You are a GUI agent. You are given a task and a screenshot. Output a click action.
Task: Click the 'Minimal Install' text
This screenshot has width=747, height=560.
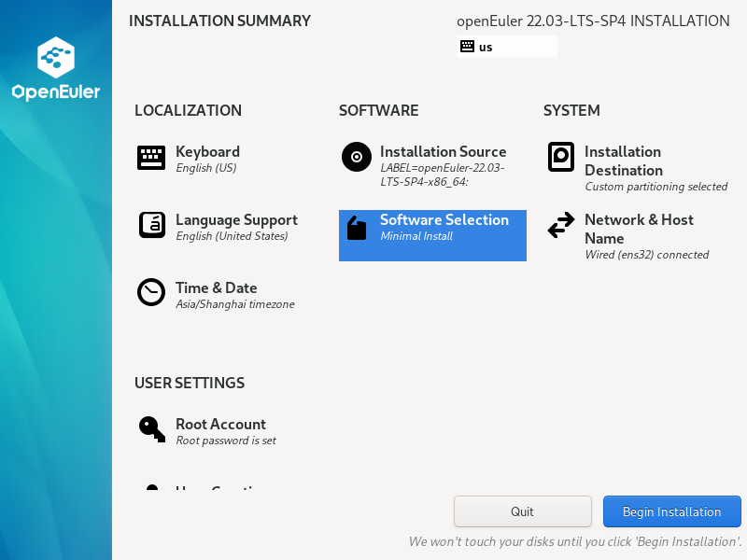tap(416, 236)
